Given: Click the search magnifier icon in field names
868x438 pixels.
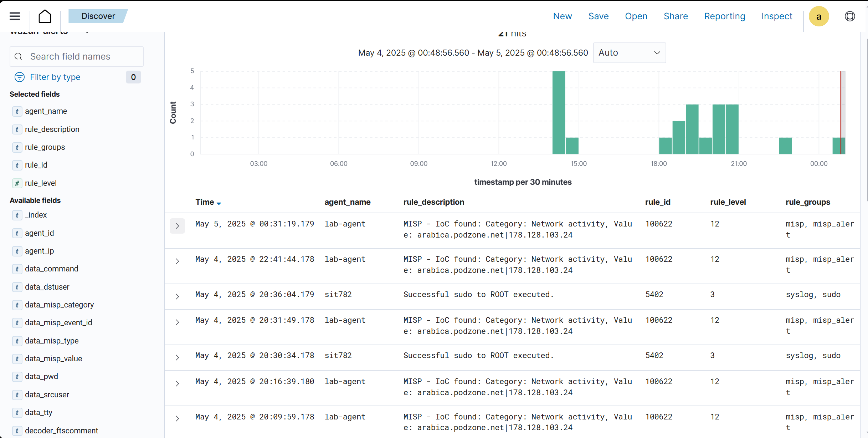Looking at the screenshot, I should (x=19, y=56).
